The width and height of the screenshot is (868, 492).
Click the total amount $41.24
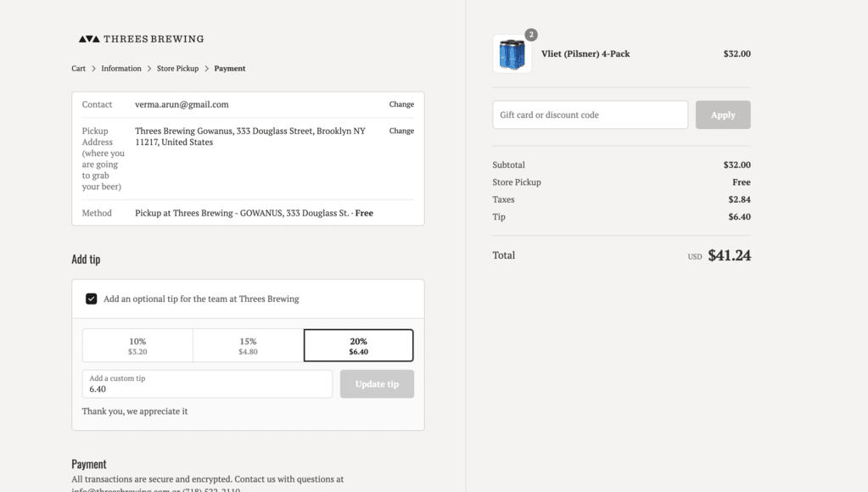[729, 255]
